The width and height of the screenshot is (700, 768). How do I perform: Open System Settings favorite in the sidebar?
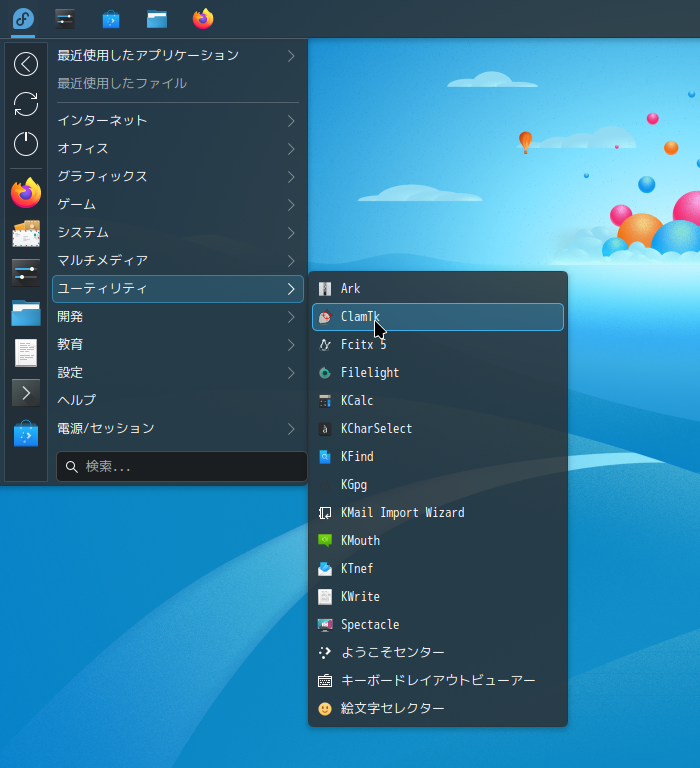click(26, 273)
